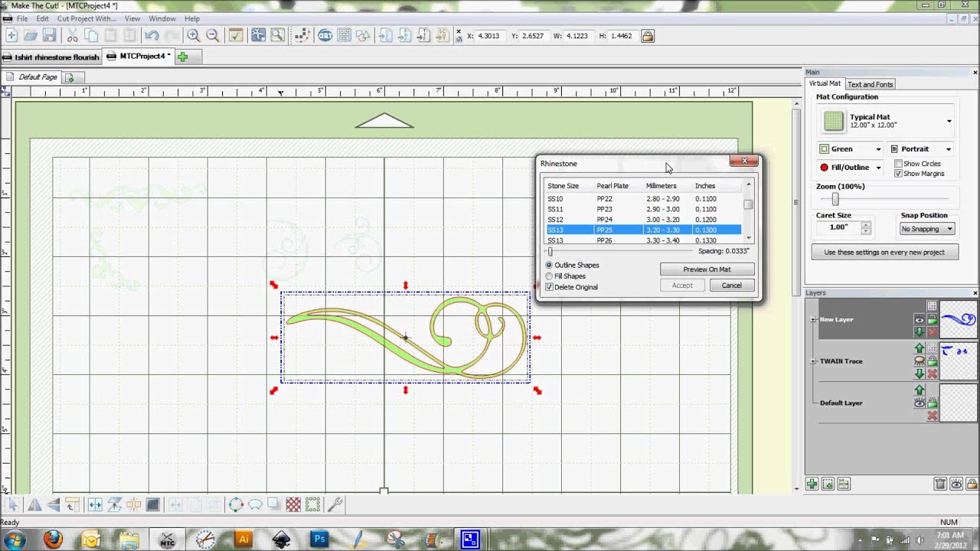The height and width of the screenshot is (551, 980).
Task: Click the Copy toolbar icon
Action: (91, 35)
